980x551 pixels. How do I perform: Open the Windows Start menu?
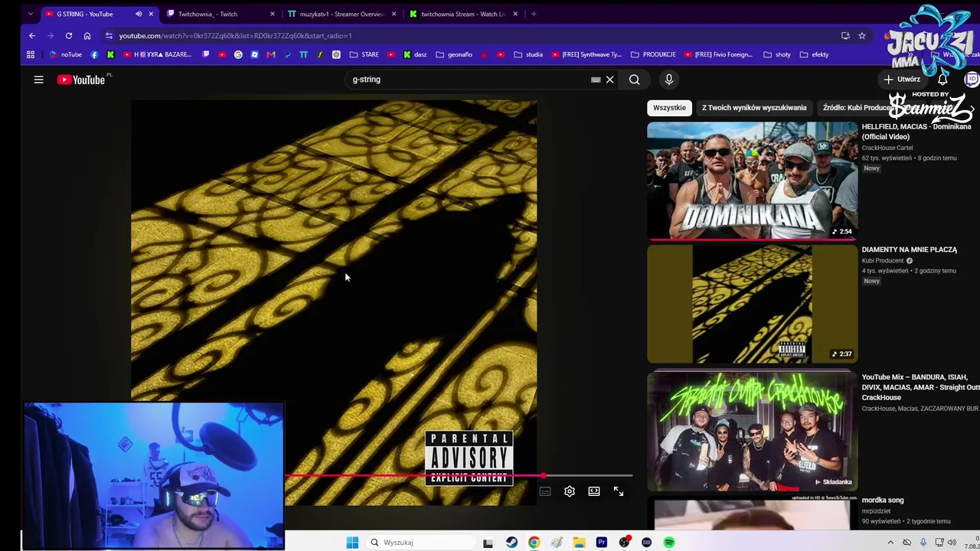[x=352, y=543]
